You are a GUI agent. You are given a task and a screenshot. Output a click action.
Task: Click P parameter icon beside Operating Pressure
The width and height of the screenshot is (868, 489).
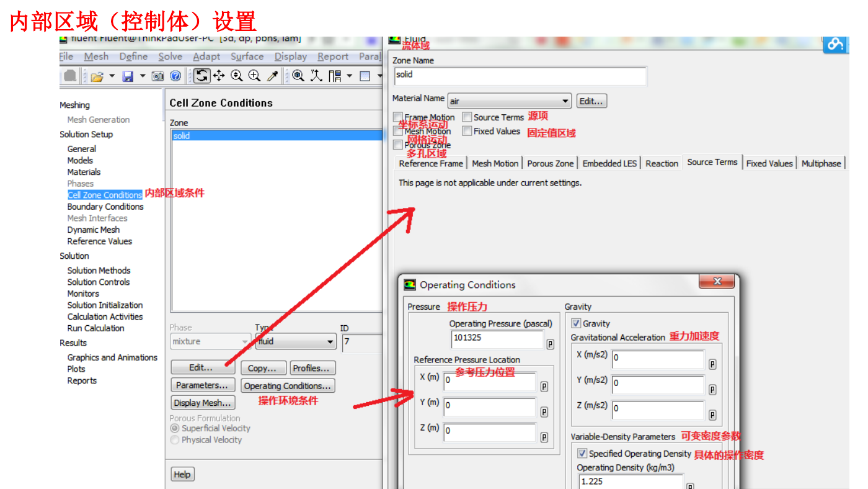tap(550, 344)
